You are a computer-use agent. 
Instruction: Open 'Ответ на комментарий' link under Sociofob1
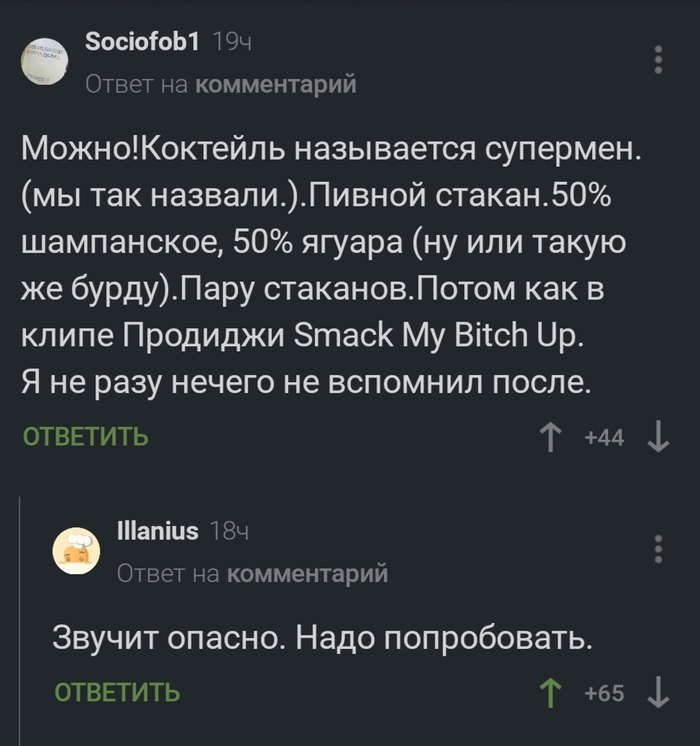click(220, 84)
